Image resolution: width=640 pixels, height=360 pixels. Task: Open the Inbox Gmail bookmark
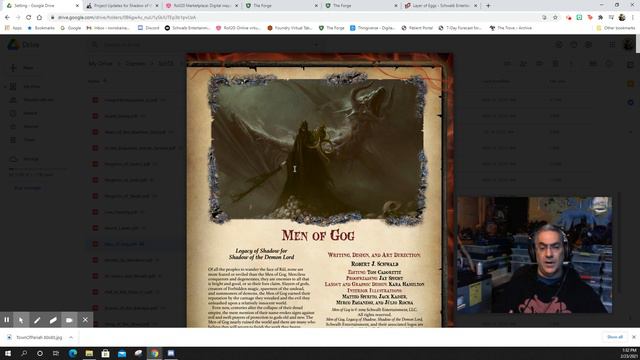tap(108, 28)
